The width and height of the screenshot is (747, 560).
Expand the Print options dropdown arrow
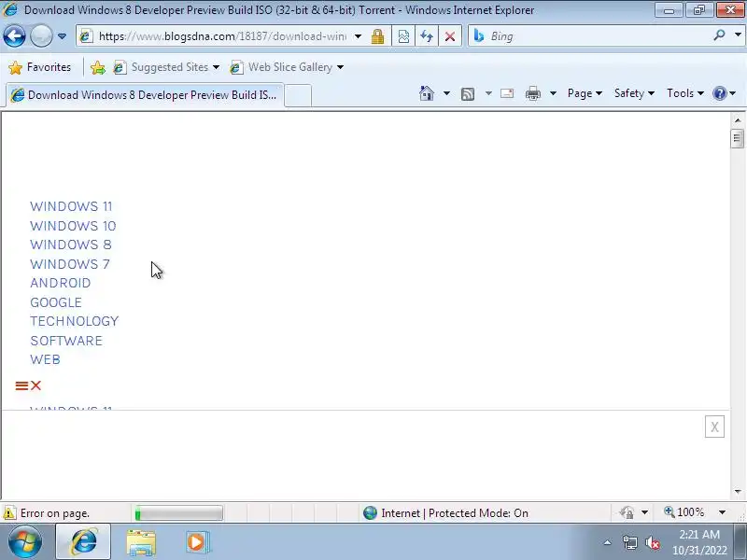tap(553, 93)
